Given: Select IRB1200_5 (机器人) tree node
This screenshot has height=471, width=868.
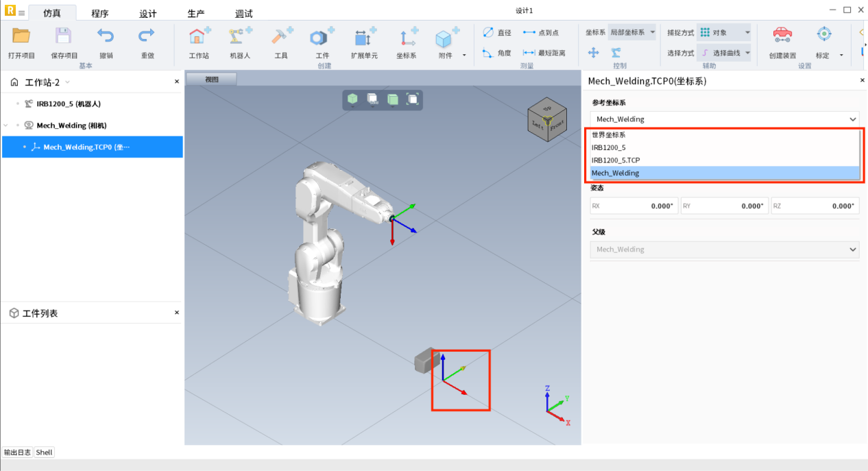Looking at the screenshot, I should coord(69,104).
